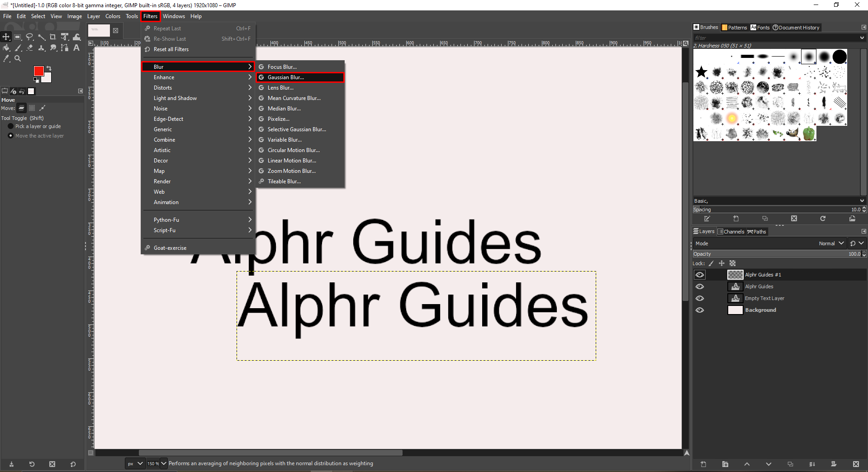Image resolution: width=868 pixels, height=472 pixels.
Task: Choose foreground red color swatch
Action: coord(38,71)
